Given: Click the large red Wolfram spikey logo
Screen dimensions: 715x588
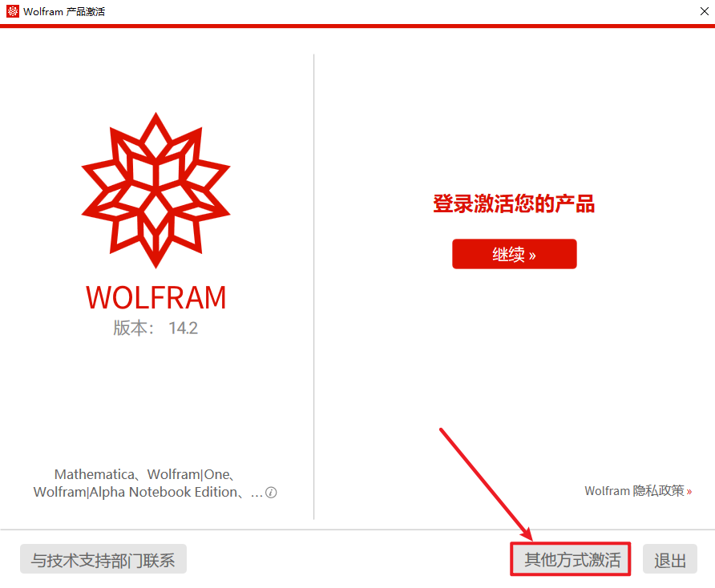Looking at the screenshot, I should [x=156, y=190].
